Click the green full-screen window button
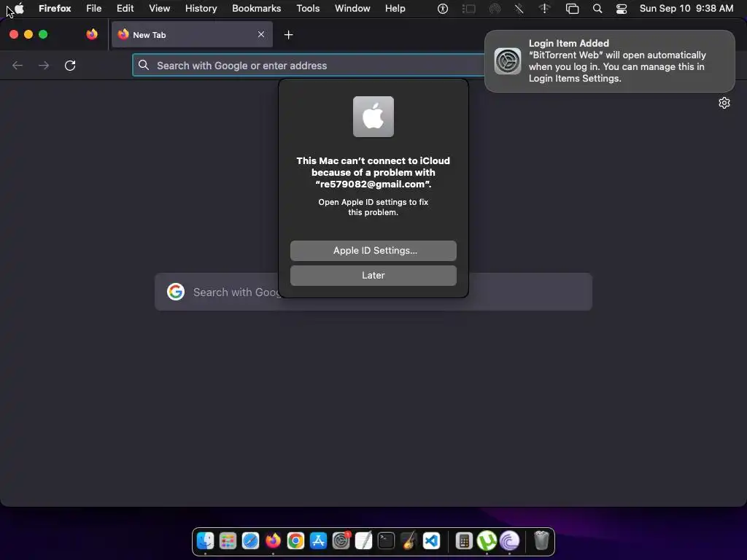Image resolution: width=747 pixels, height=560 pixels. [x=43, y=34]
